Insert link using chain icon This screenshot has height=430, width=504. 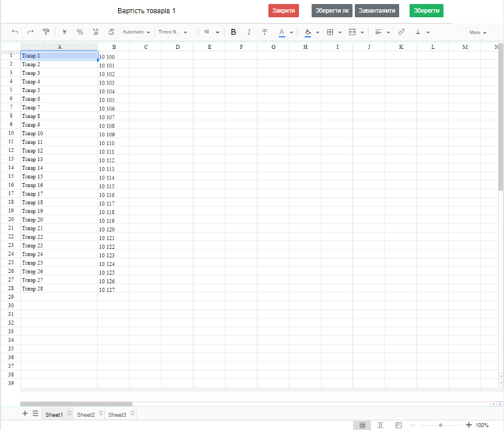[x=401, y=32]
